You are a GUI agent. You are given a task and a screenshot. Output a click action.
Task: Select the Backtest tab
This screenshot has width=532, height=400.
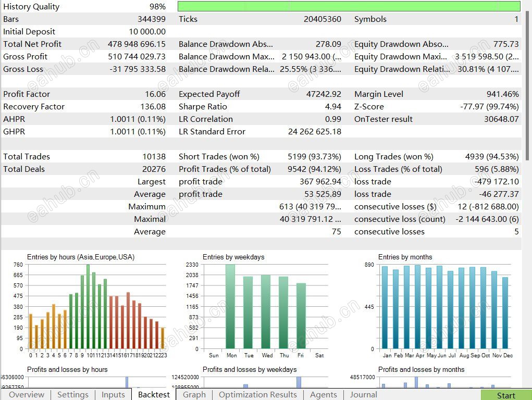(x=154, y=395)
